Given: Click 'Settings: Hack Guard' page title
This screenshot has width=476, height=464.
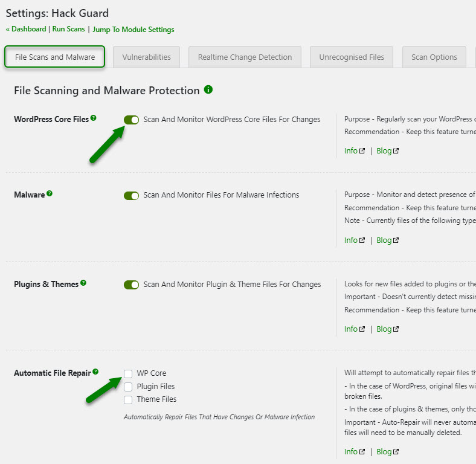Looking at the screenshot, I should coord(57,13).
